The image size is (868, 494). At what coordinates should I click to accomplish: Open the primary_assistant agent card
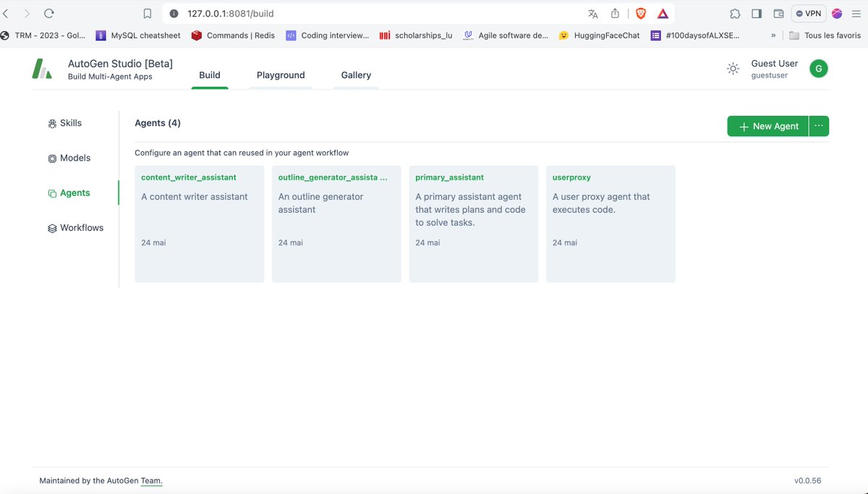click(x=474, y=224)
